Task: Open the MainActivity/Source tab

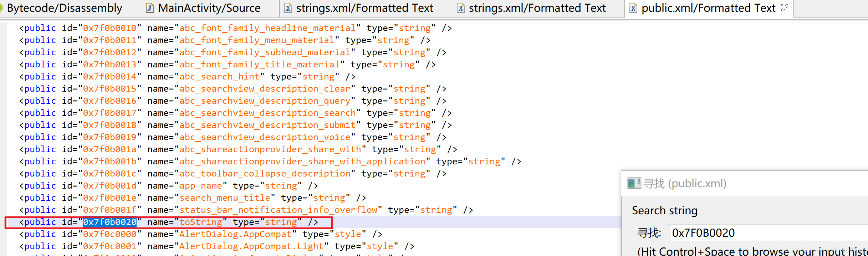Action: coord(209,8)
